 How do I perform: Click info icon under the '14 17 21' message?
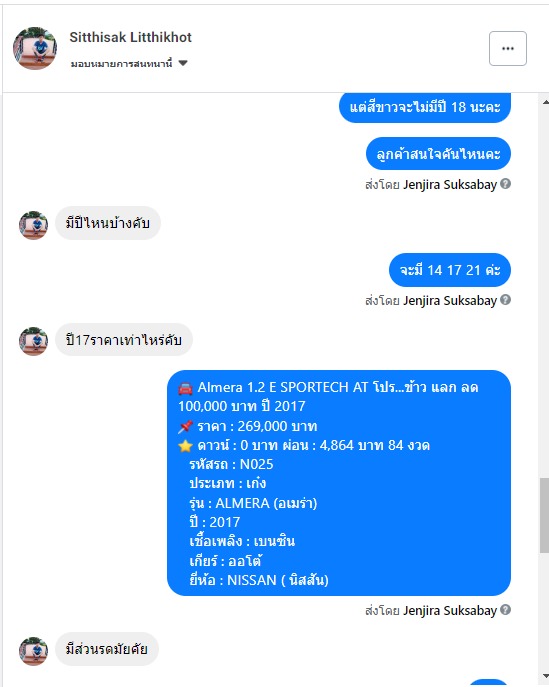coord(505,300)
